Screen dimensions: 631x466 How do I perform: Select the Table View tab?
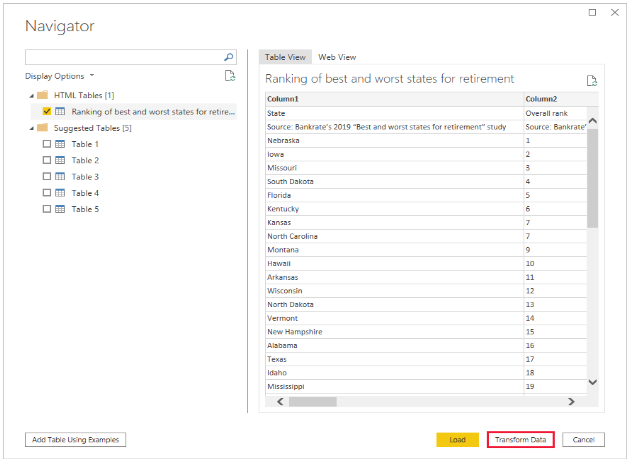click(286, 57)
